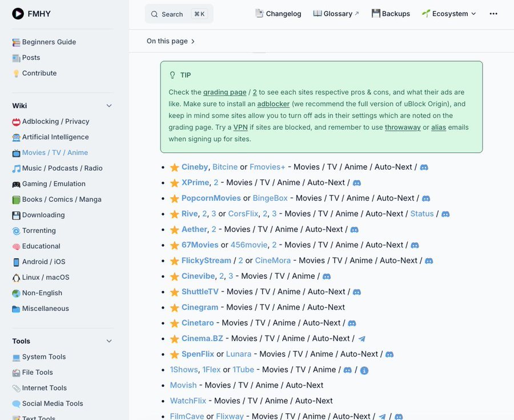Click the Discord icon next to SpenFlix
Viewport: 514px width, 420px height.
[389, 354]
